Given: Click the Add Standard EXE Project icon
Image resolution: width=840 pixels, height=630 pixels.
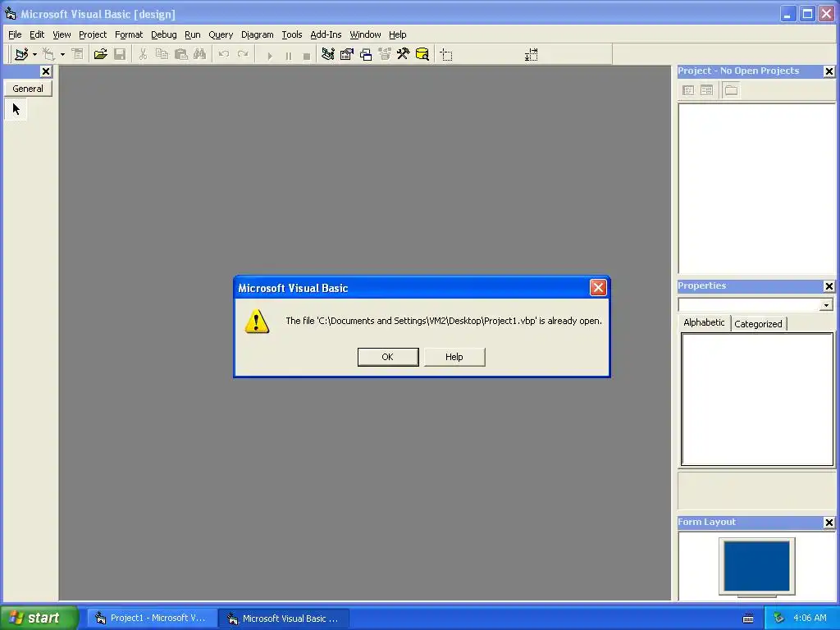Looking at the screenshot, I should [21, 54].
